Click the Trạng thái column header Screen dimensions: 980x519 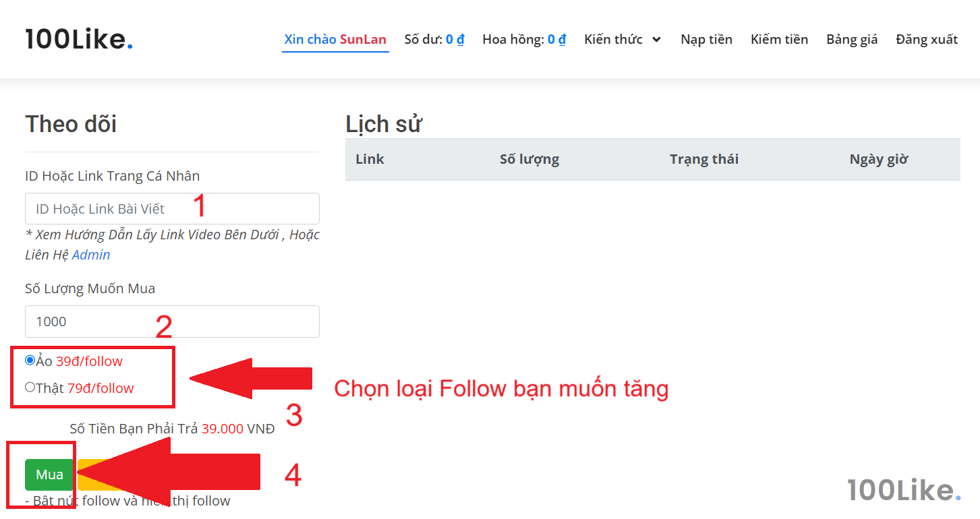tap(703, 159)
